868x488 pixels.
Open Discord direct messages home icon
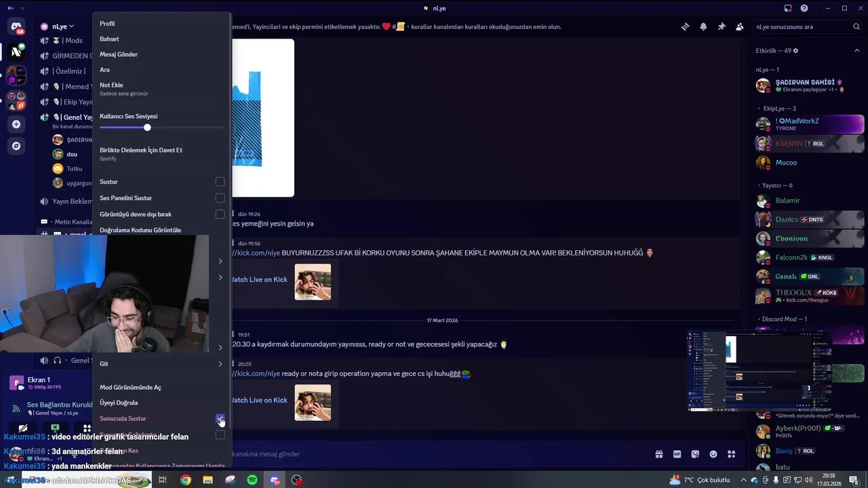(x=16, y=27)
